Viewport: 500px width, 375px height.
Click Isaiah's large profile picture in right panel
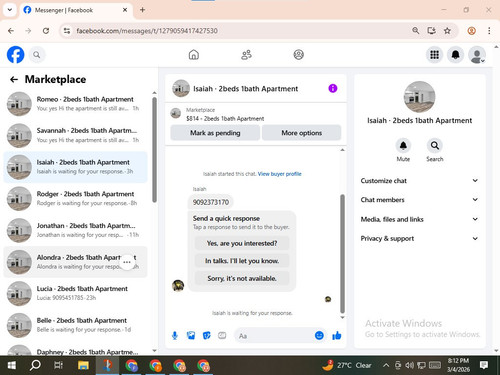click(x=419, y=97)
